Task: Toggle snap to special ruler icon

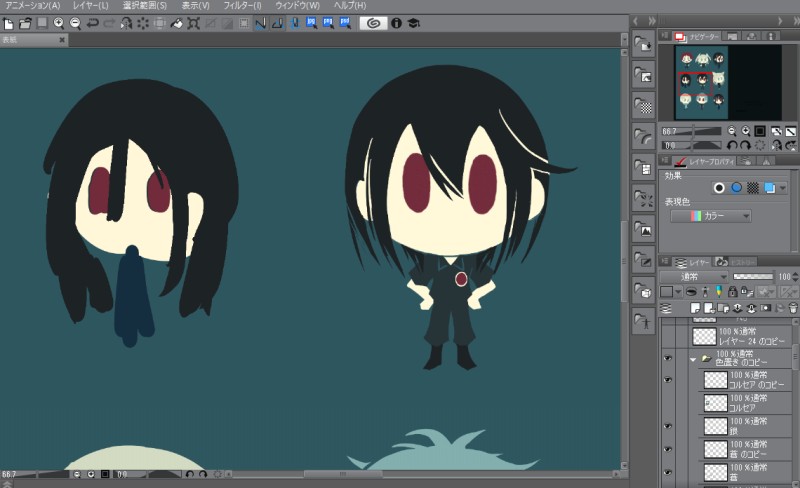Action: pyautogui.click(x=278, y=23)
